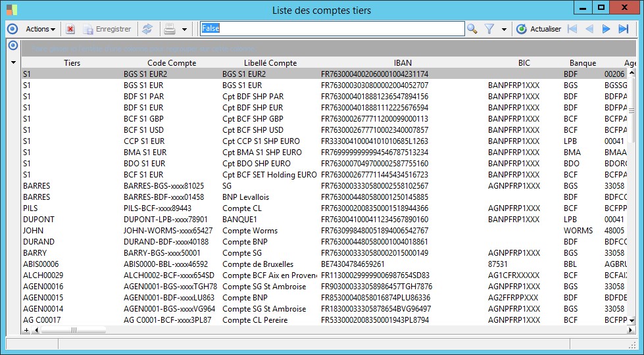Open the Actions dropdown menu

coord(40,29)
